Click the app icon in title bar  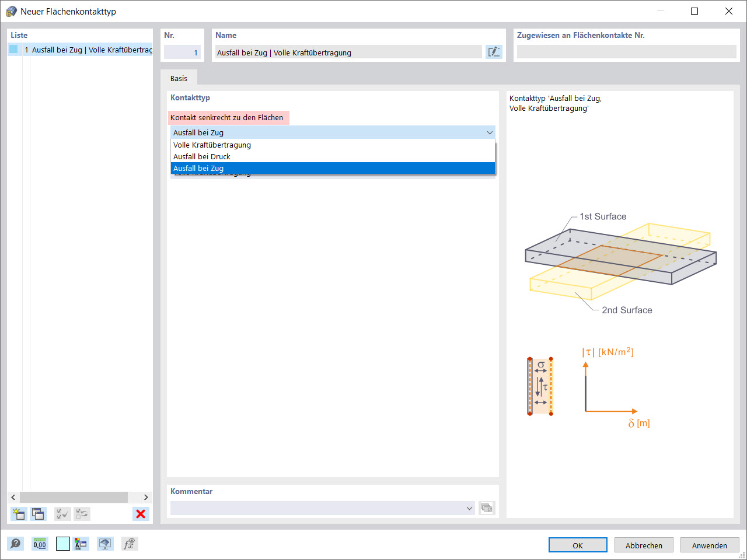click(11, 11)
